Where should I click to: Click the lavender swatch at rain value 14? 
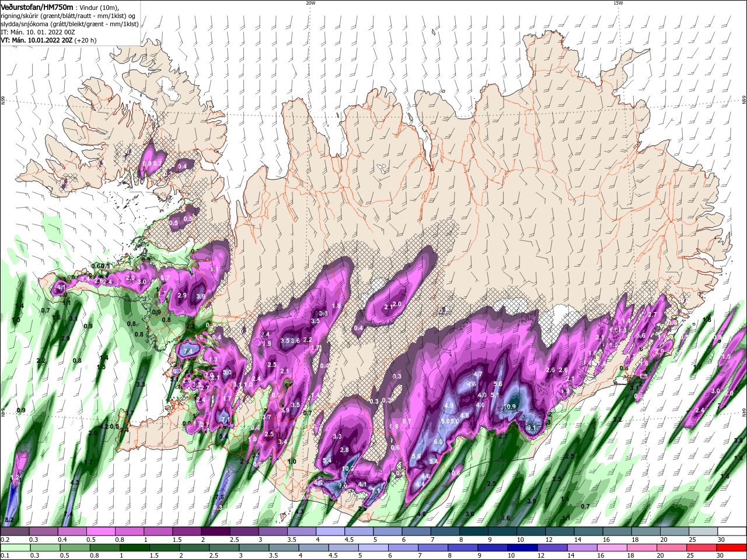click(582, 548)
